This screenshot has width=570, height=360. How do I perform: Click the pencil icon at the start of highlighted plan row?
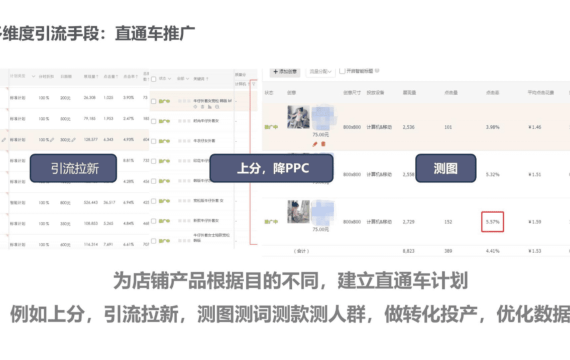click(x=4, y=140)
